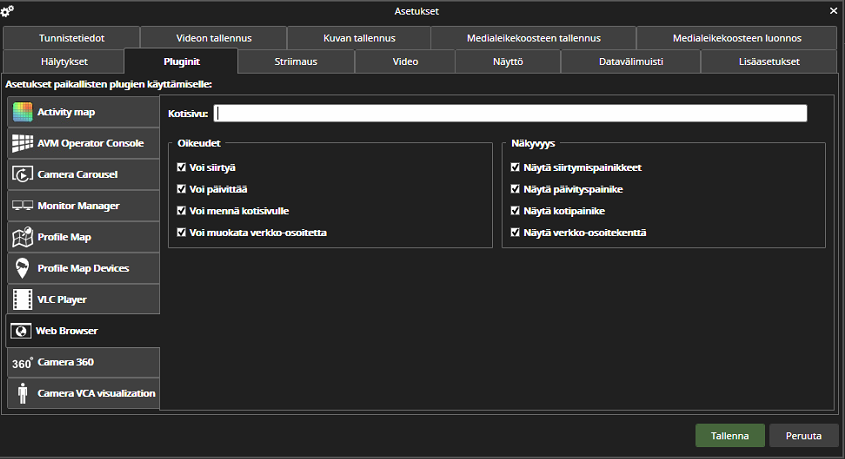845x459 pixels.
Task: Uncheck the Voi päivittää checkbox
Action: coord(182,189)
